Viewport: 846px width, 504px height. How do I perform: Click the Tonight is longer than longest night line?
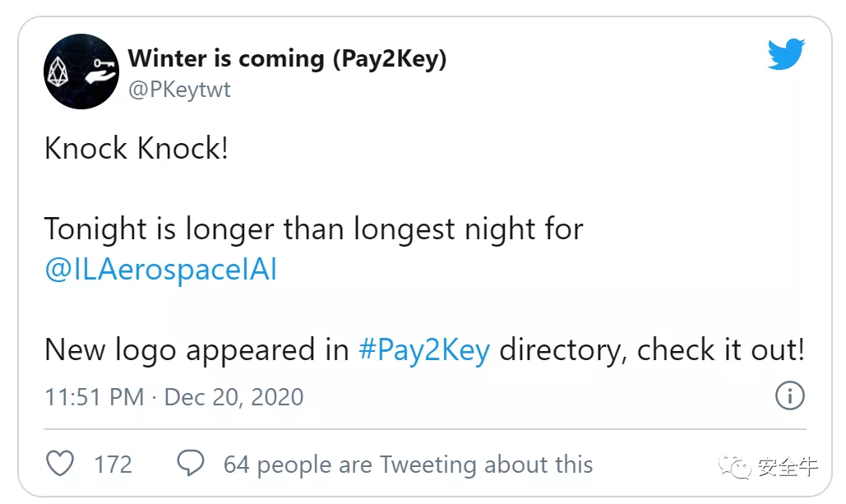click(x=314, y=229)
